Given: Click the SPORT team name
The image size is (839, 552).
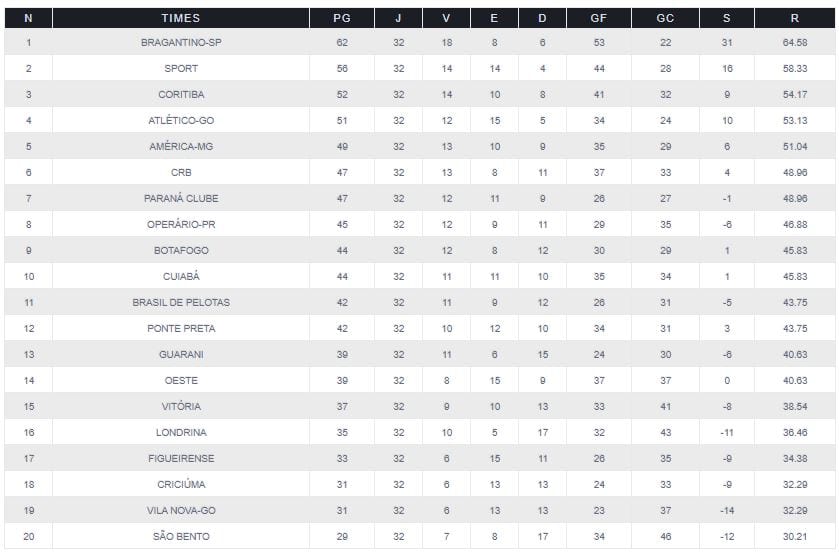Looking at the screenshot, I should click(181, 69).
